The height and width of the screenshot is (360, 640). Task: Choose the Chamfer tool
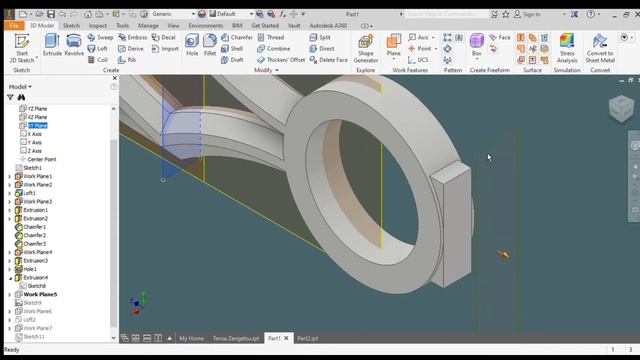[237, 37]
